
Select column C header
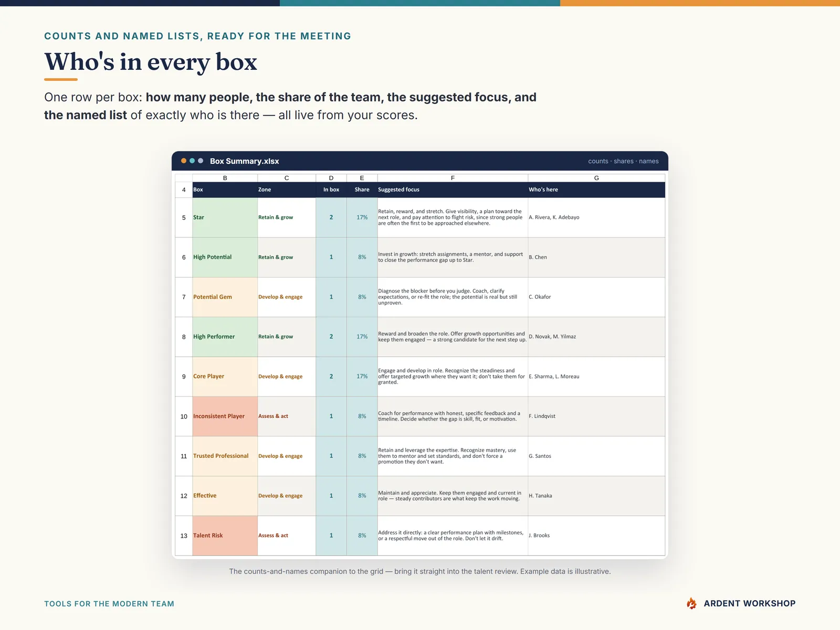coord(287,178)
